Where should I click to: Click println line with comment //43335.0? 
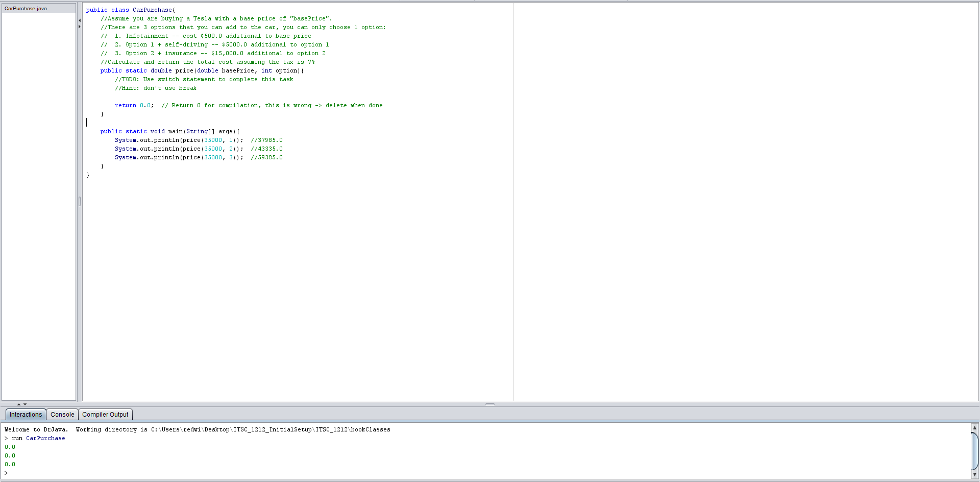pyautogui.click(x=199, y=149)
